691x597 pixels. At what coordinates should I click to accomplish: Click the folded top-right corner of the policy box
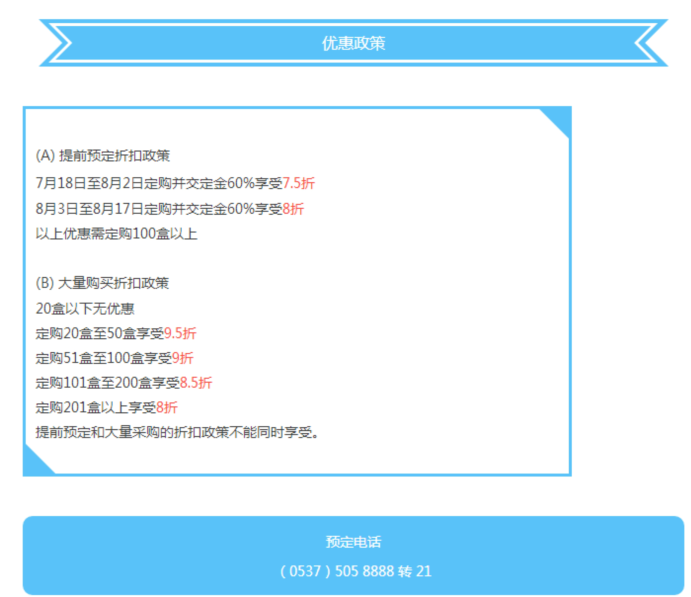click(x=557, y=121)
